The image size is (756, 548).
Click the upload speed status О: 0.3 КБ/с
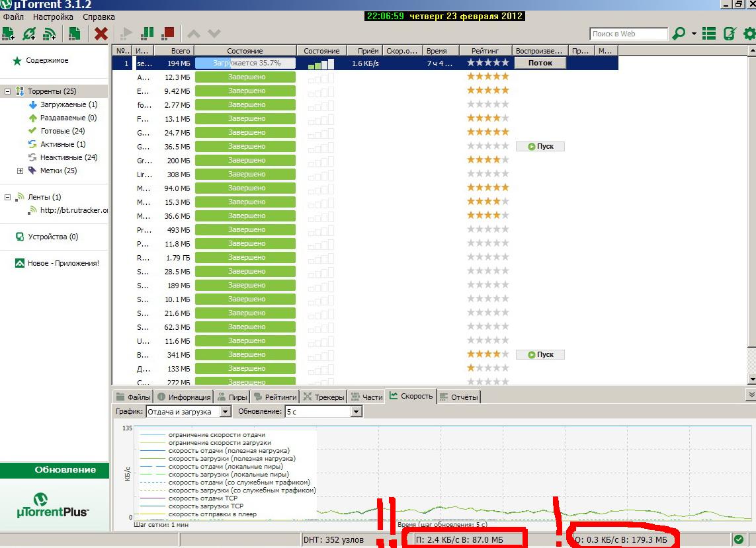coord(621,540)
